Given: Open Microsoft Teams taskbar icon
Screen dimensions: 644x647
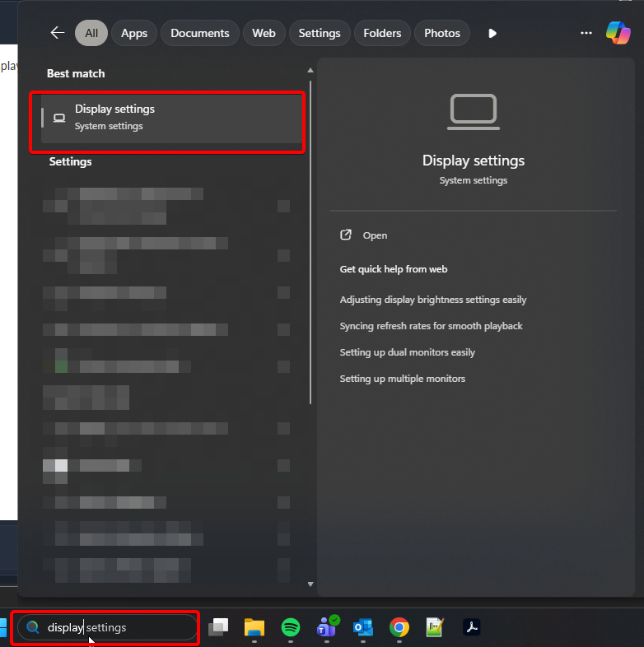Looking at the screenshot, I should coord(327,628).
